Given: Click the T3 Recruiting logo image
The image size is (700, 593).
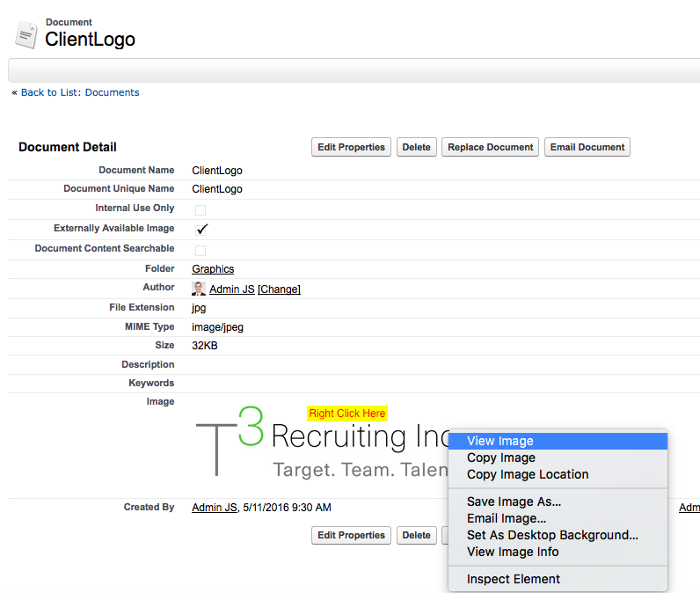Looking at the screenshot, I should tap(322, 441).
